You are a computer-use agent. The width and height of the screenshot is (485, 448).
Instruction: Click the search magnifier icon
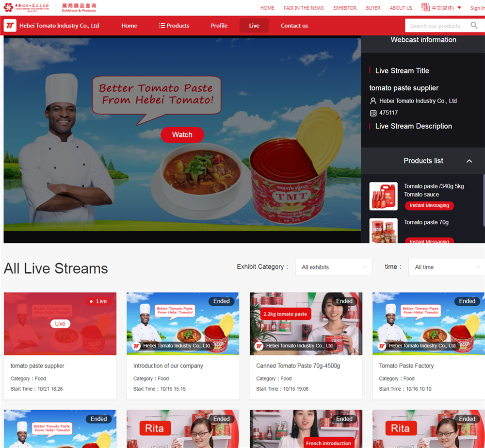coord(474,25)
